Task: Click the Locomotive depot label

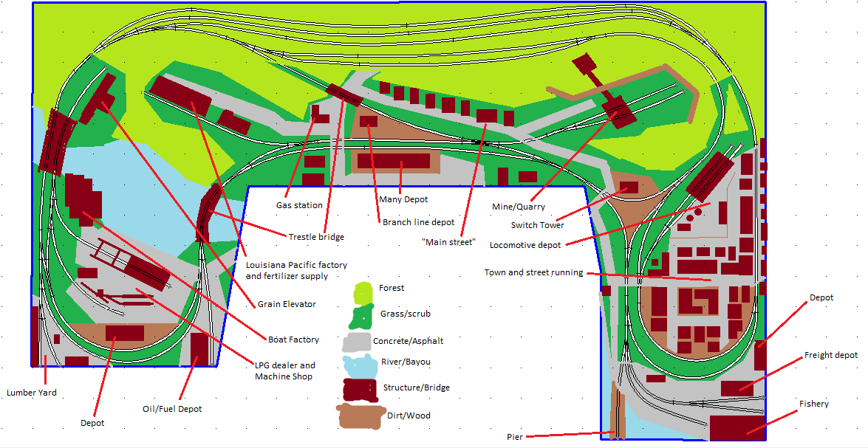Action: point(527,245)
